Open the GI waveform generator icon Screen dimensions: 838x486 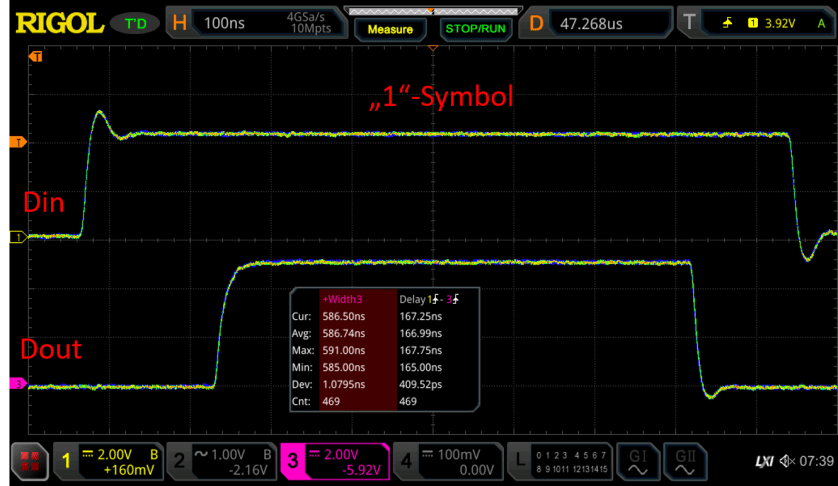637,461
